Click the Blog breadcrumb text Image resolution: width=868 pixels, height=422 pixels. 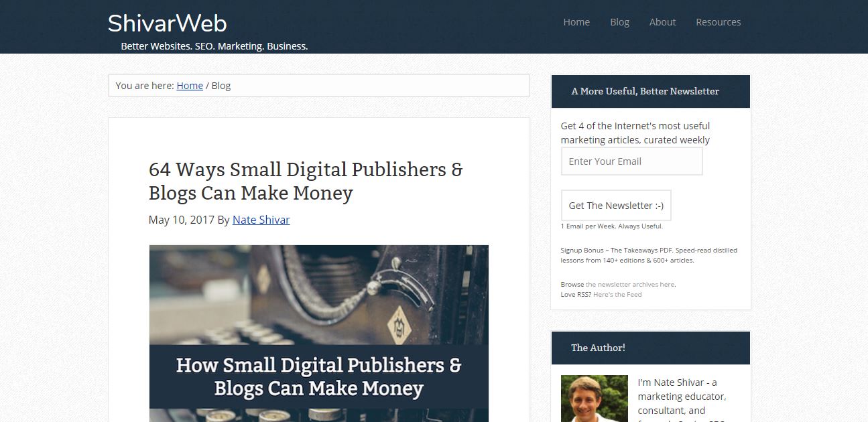pyautogui.click(x=221, y=86)
